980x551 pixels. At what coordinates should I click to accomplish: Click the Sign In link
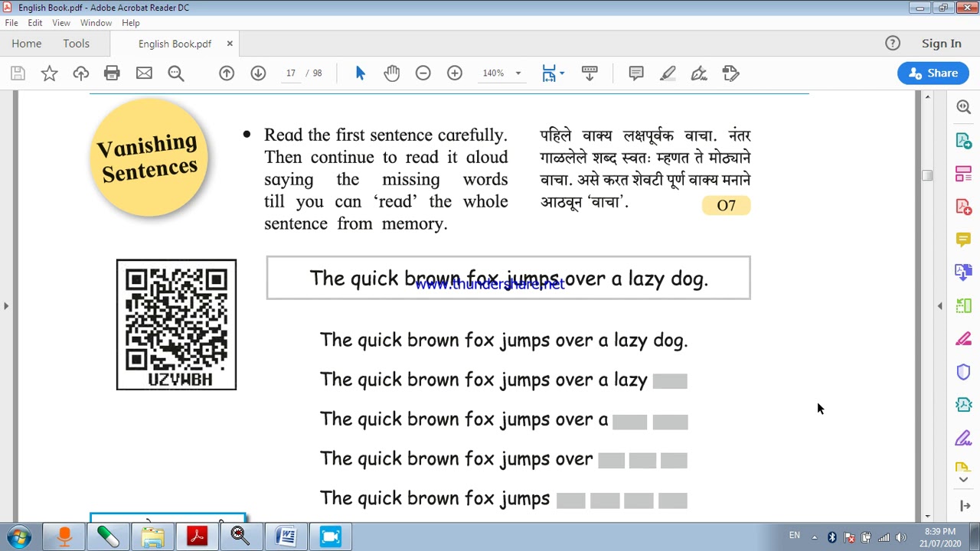(942, 44)
